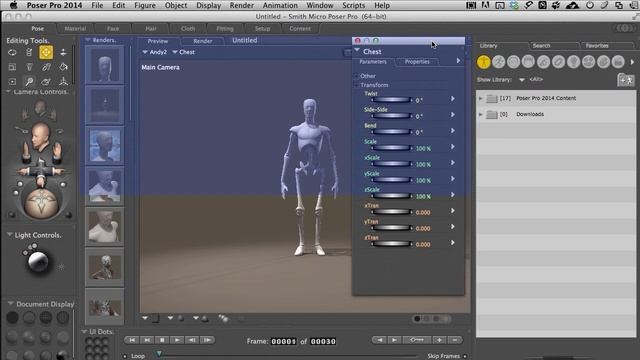Toggle the Skip Frames option
Screen dimensions: 640x360
point(465,356)
